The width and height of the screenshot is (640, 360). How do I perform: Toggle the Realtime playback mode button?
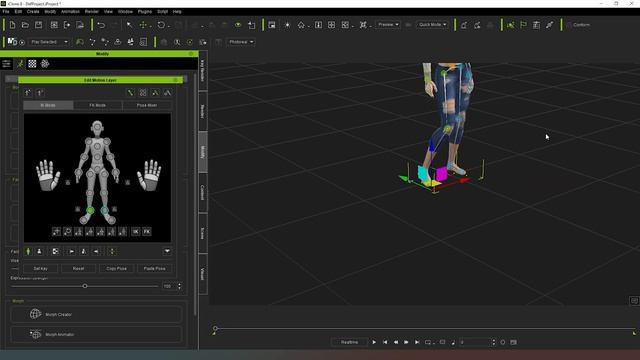[349, 342]
